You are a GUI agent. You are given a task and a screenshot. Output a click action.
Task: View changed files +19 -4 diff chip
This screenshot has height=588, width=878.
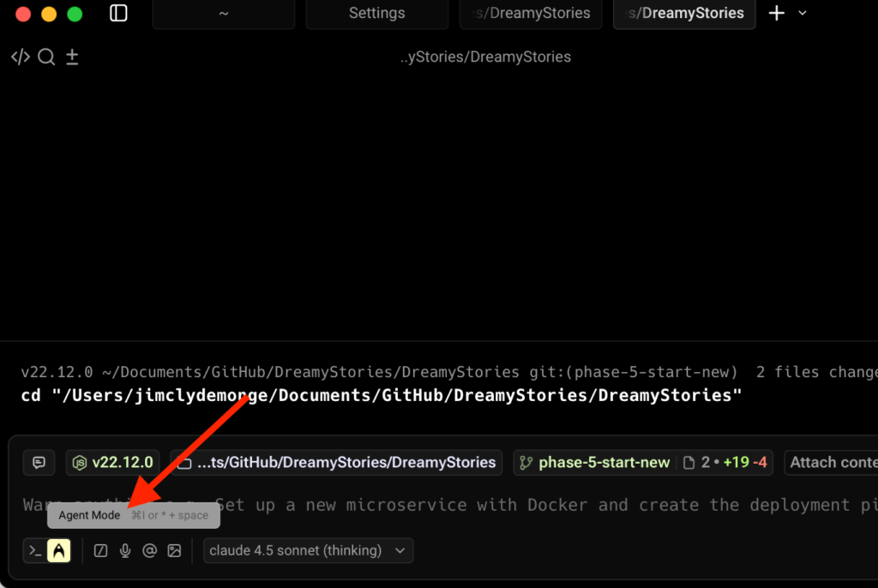point(725,463)
